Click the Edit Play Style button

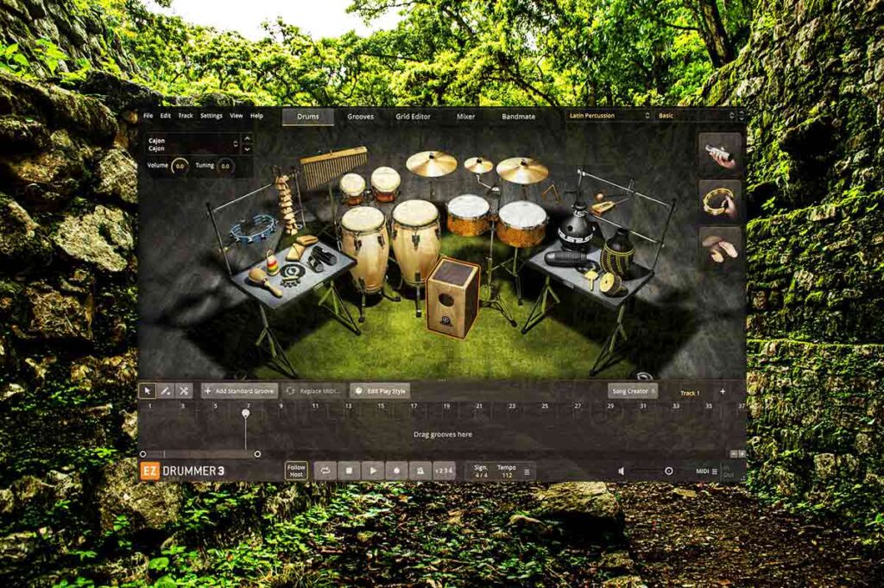[380, 390]
